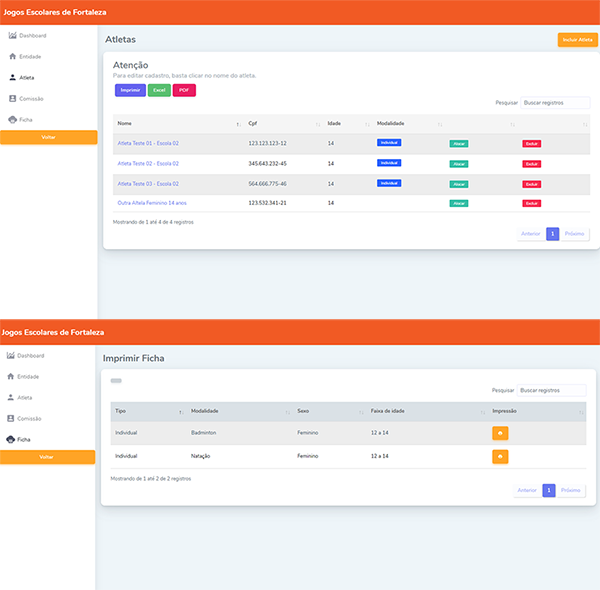Open Comissão in the Imprimir Ficha page sidebar
600x590 pixels.
[x=29, y=418]
